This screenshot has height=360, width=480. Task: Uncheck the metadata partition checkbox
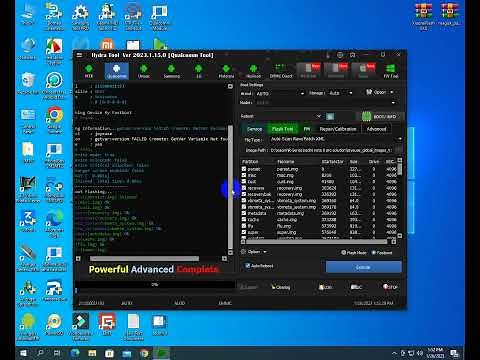(244, 213)
